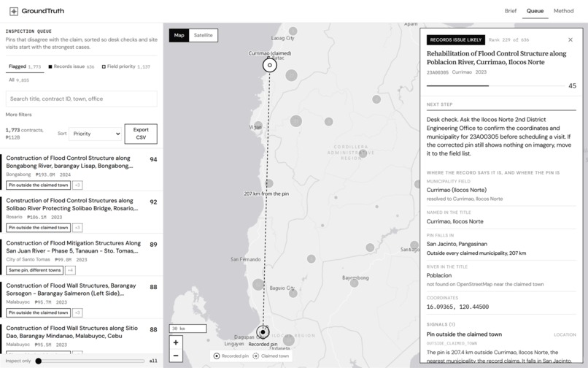The height and width of the screenshot is (368, 588).
Task: Zoom in on the map
Action: coord(176,342)
